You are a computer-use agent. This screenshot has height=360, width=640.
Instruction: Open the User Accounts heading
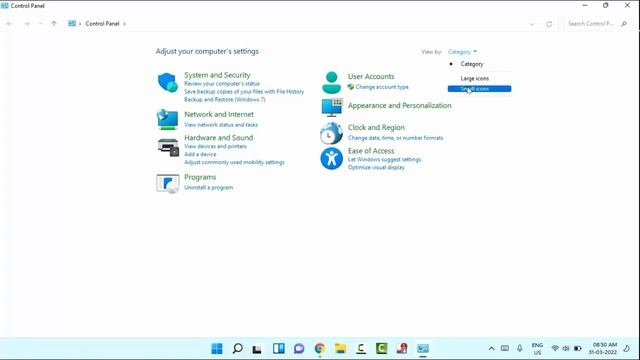coord(371,76)
